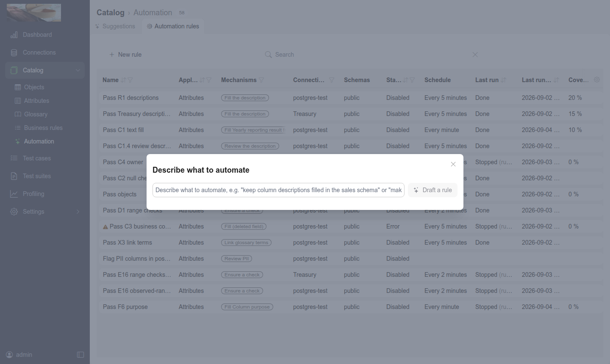Open the Pass C1 text fill rule
610x364 pixels.
pos(123,130)
